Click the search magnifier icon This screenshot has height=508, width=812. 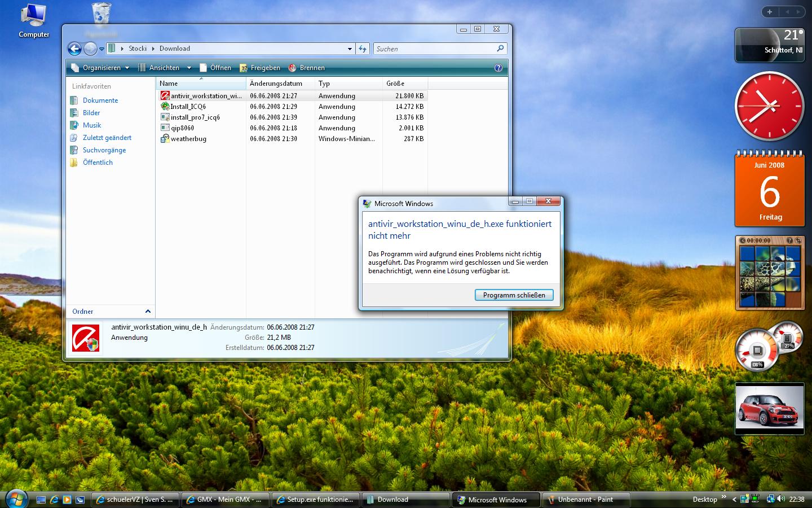500,49
